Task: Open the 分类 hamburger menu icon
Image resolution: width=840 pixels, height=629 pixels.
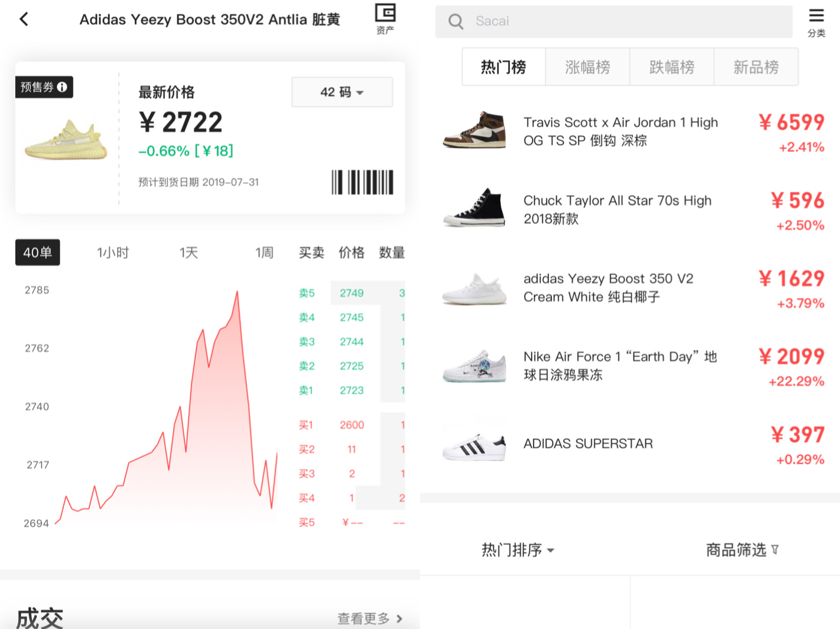Action: tap(816, 23)
